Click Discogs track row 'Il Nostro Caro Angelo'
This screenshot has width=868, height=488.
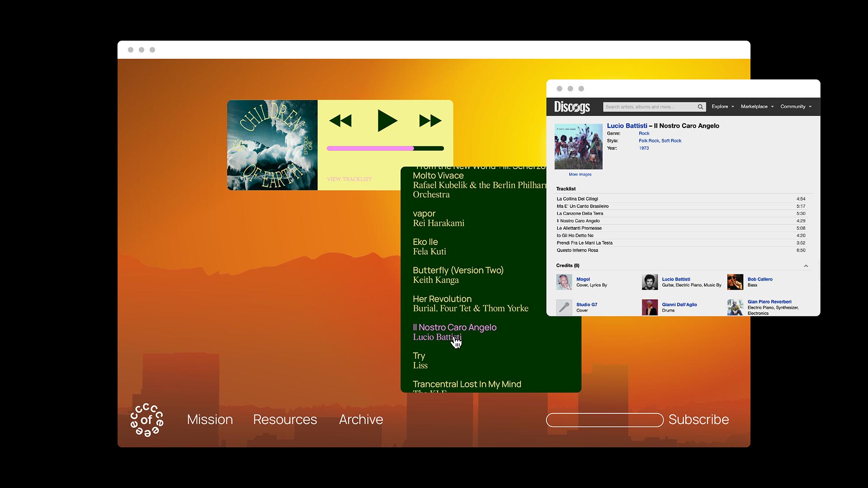pos(681,221)
